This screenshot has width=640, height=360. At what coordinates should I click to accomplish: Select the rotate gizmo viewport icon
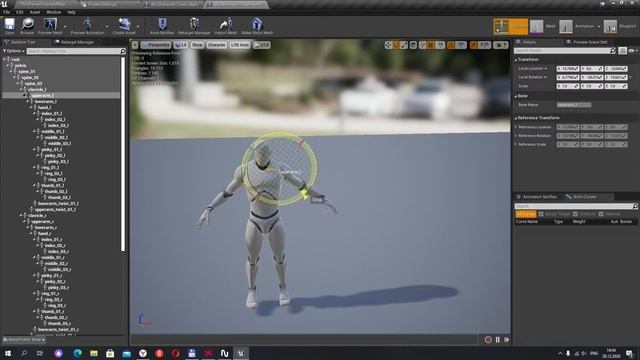pyautogui.click(x=396, y=45)
